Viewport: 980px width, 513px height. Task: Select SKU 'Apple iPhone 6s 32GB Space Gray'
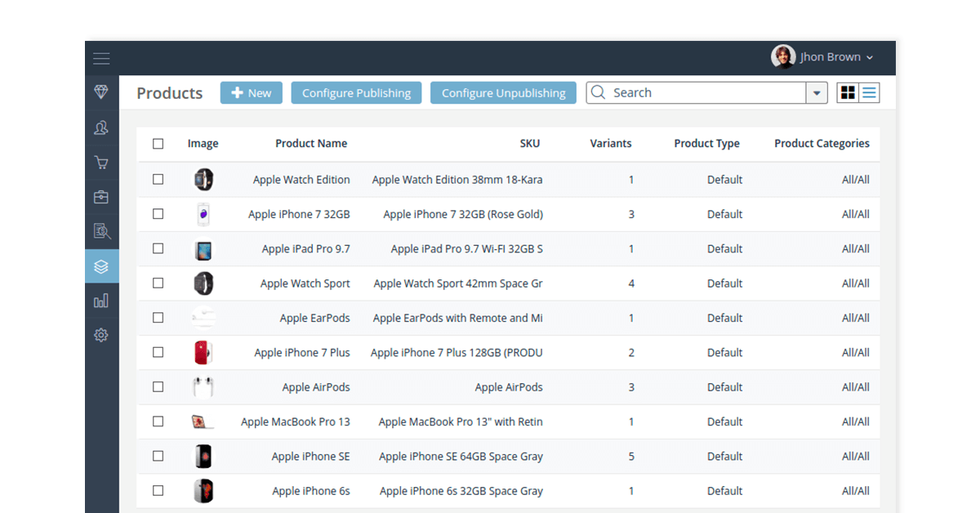[x=461, y=491]
